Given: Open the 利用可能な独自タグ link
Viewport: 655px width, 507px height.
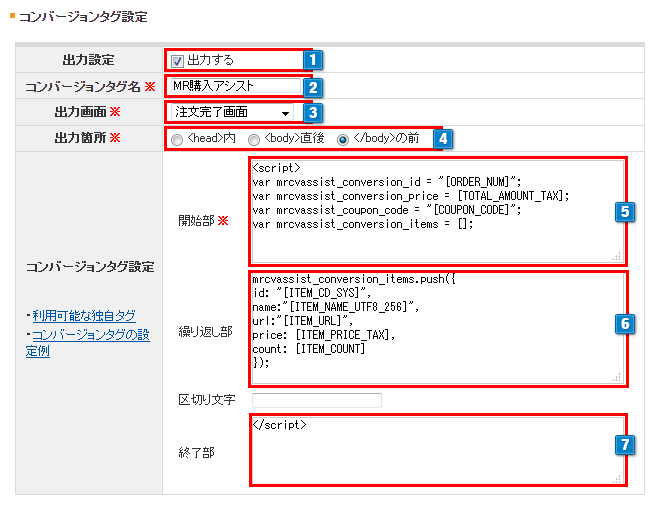Looking at the screenshot, I should click(84, 315).
